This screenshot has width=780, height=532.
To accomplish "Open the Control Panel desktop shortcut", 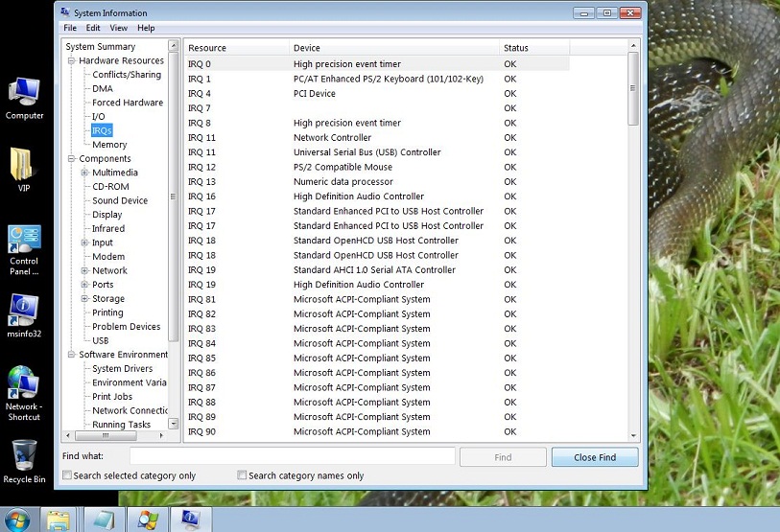I will click(24, 250).
